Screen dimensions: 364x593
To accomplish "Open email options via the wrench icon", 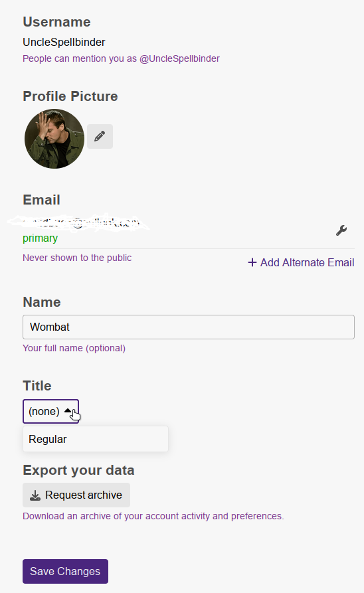I will click(341, 230).
